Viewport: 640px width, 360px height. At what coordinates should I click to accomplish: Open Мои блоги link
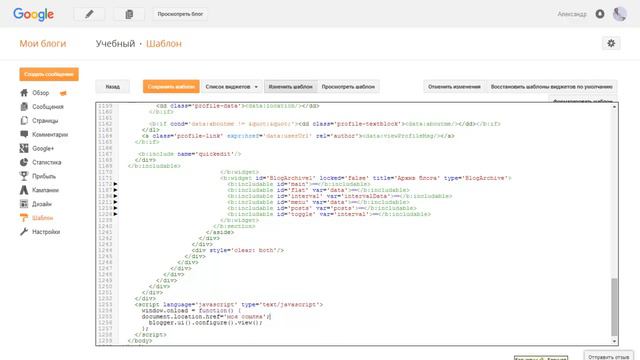point(43,44)
